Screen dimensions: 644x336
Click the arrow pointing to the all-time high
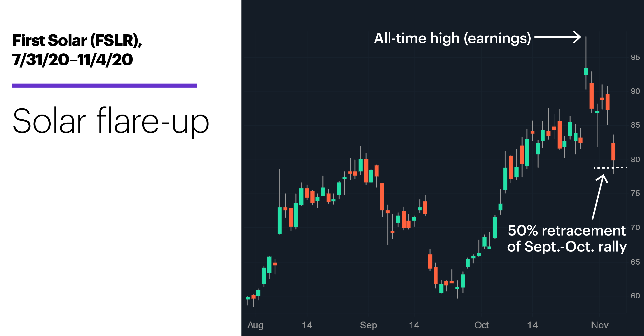point(557,37)
